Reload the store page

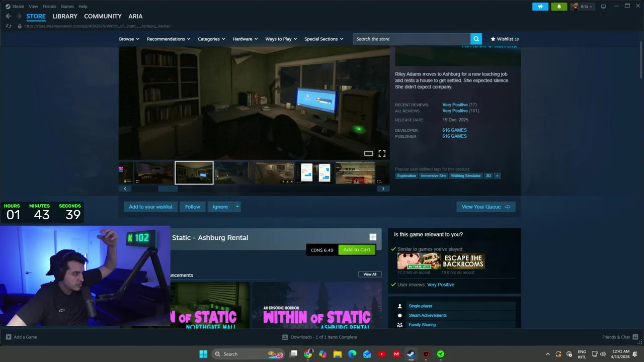(9, 26)
